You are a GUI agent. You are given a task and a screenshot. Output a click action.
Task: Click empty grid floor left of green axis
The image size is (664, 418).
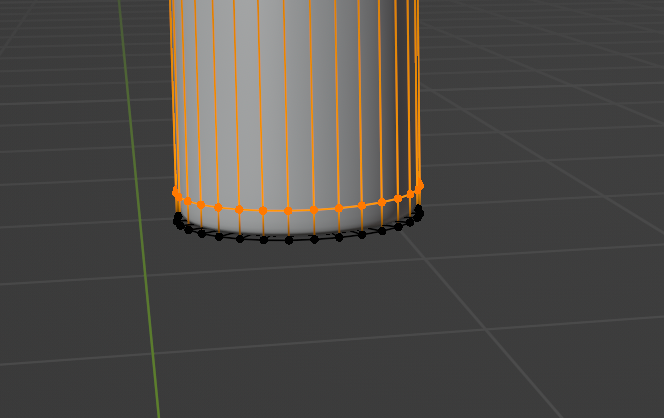(60, 250)
